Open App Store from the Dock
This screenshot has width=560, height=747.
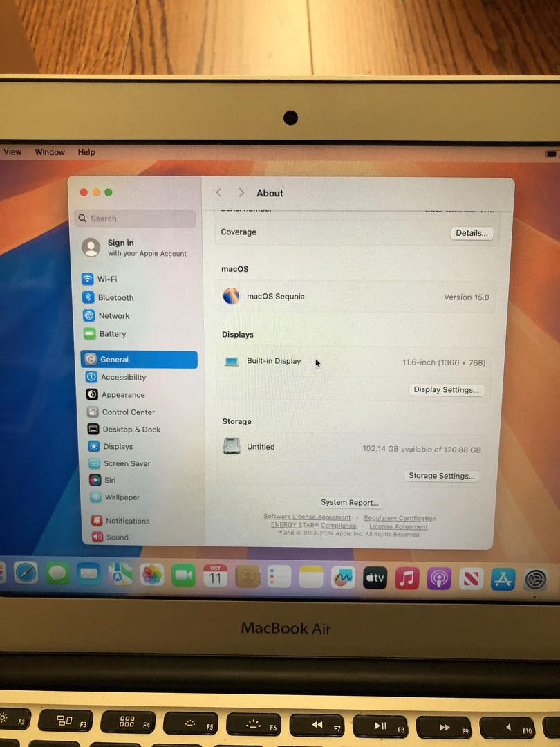pyautogui.click(x=503, y=580)
